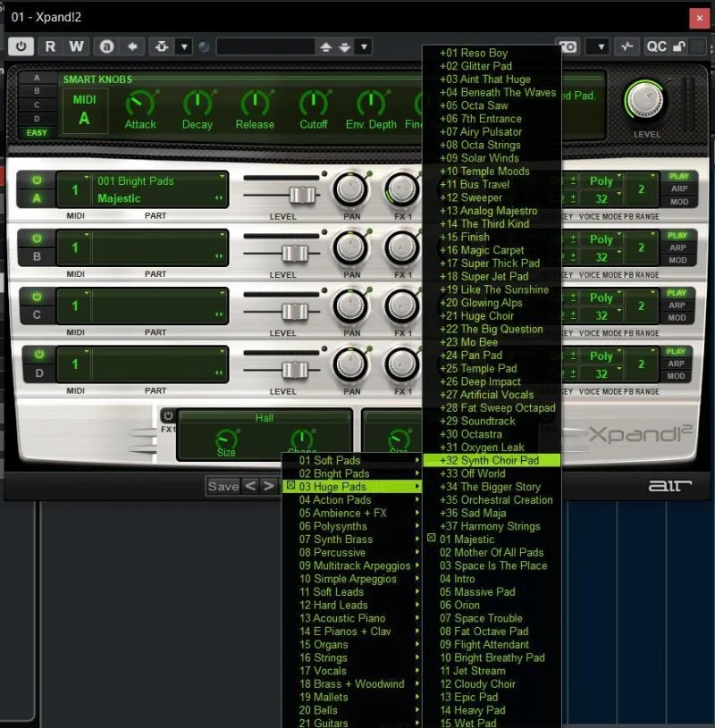Turn the Attack smart knob
The image size is (715, 728).
(139, 104)
